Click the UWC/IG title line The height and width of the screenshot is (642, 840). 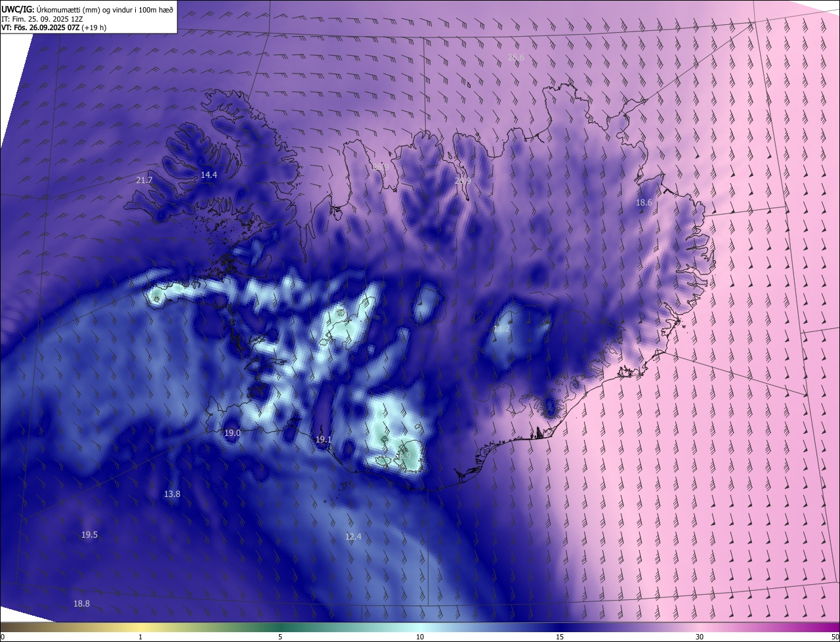point(87,9)
